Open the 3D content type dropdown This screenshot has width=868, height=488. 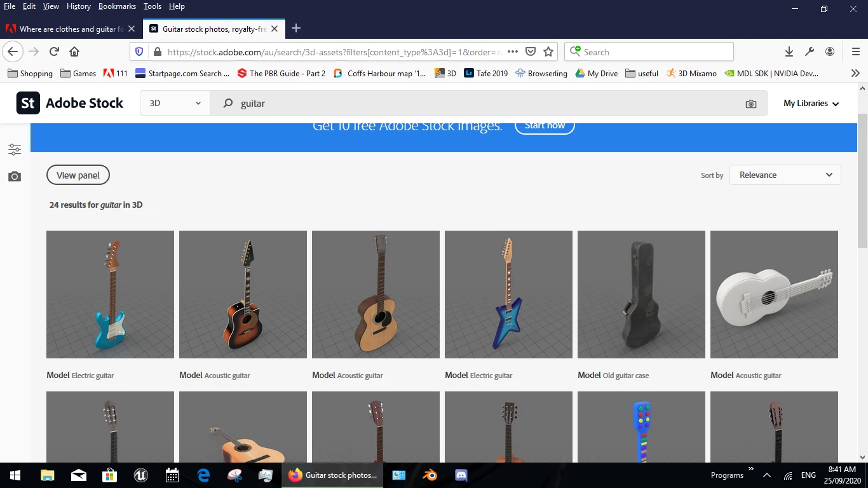(x=175, y=103)
